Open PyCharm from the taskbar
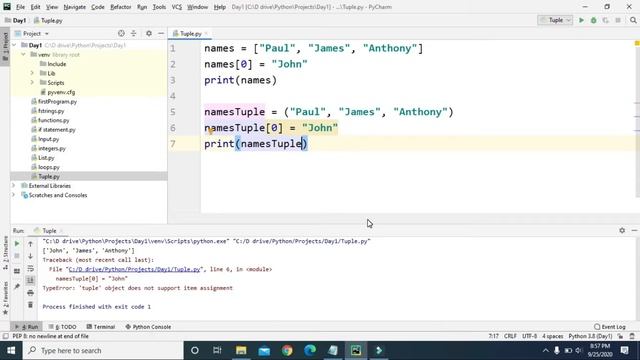This screenshot has height=360, width=640. [x=356, y=350]
